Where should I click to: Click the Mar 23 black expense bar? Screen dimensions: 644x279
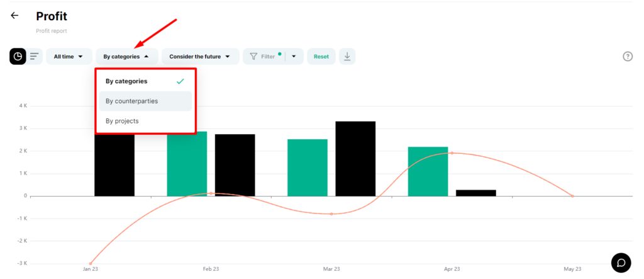click(355, 159)
